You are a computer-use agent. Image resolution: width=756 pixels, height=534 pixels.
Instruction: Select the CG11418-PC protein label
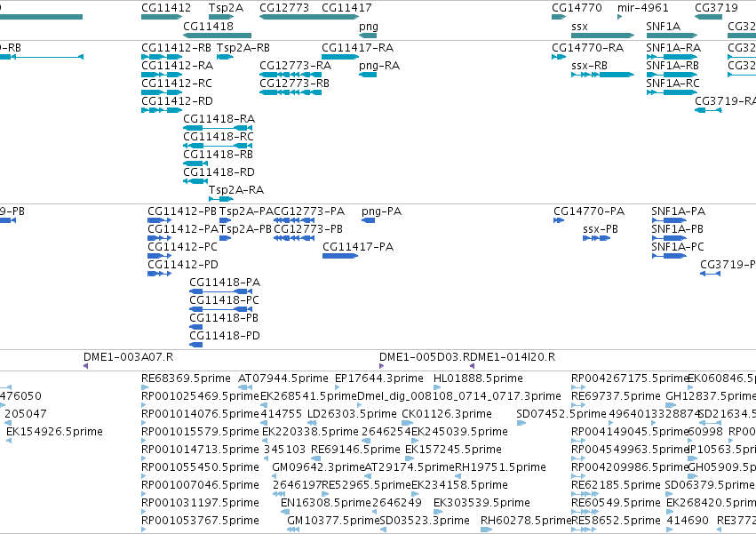[x=224, y=301]
